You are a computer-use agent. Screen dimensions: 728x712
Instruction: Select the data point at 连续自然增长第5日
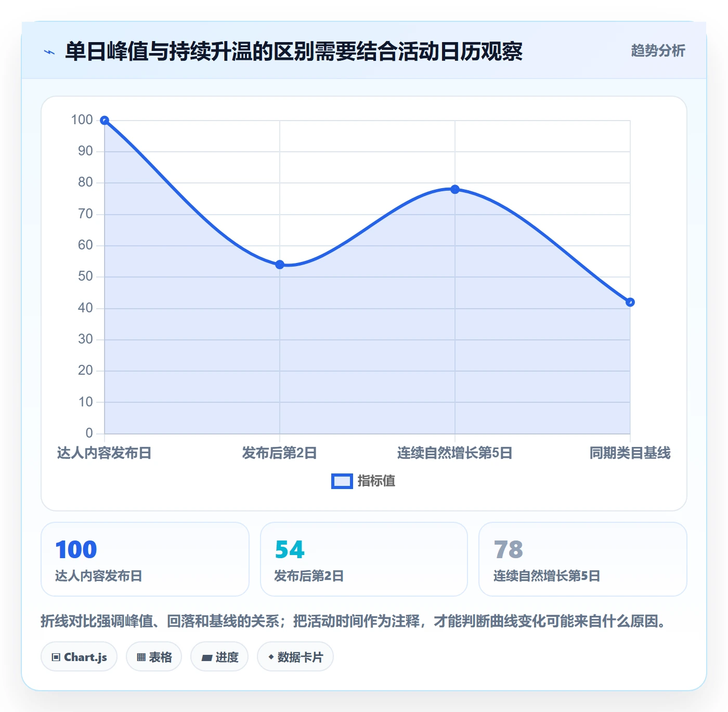click(455, 189)
